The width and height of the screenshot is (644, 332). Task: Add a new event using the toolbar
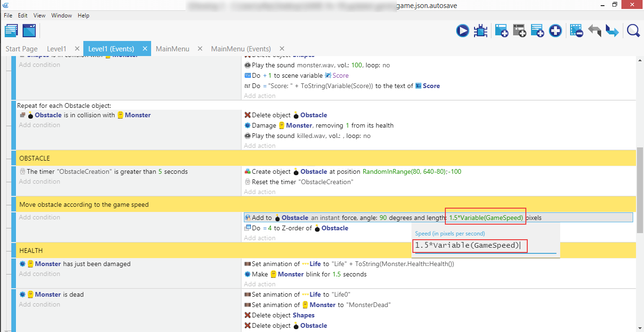point(501,31)
